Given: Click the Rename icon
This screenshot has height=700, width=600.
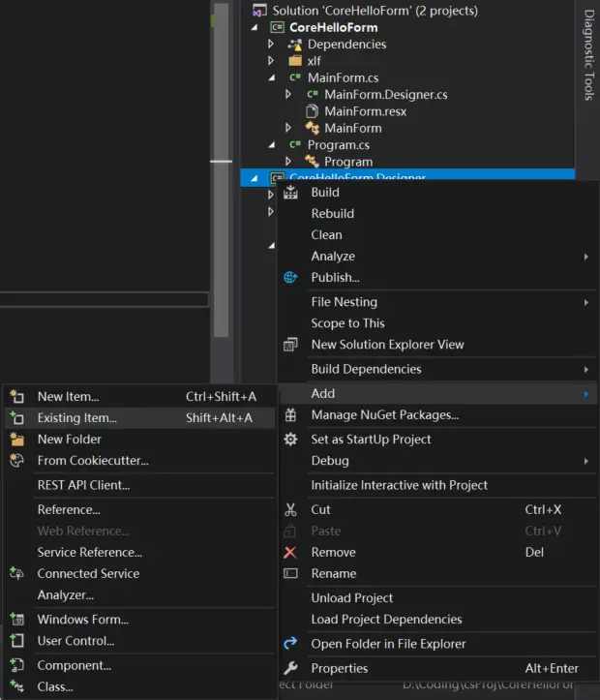Looking at the screenshot, I should click(290, 573).
